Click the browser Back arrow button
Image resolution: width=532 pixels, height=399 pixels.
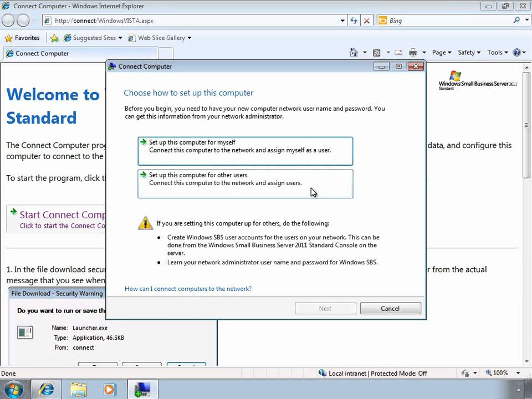point(8,21)
